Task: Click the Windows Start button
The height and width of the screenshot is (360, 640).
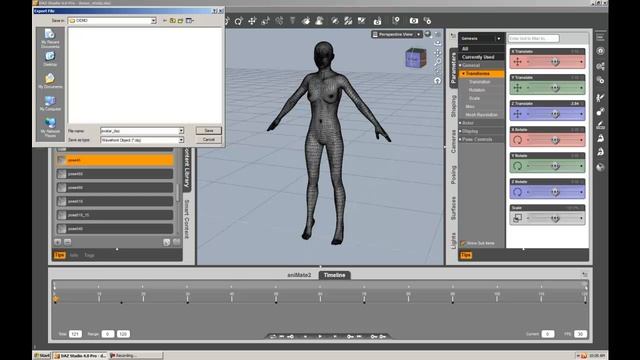Action: [42, 356]
